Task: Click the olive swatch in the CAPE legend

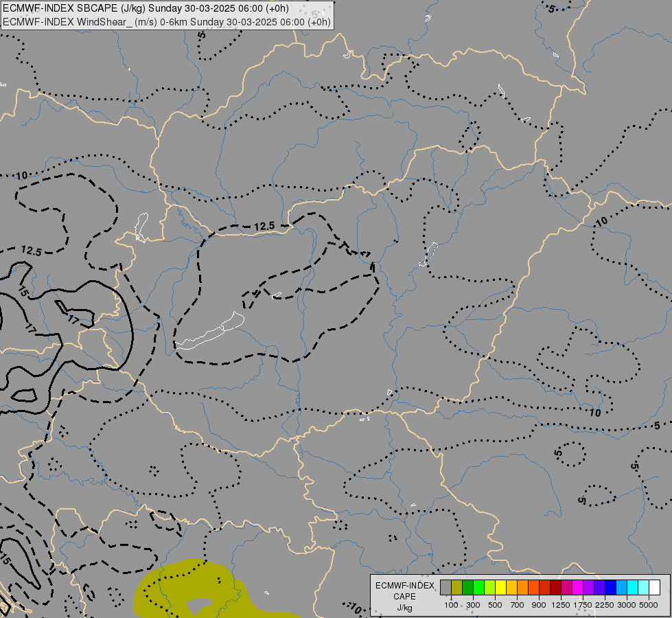Action: [457, 588]
